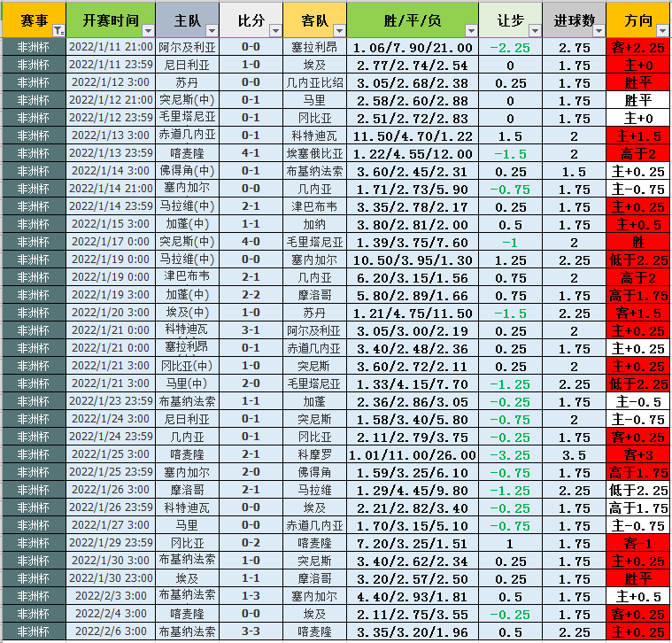The height and width of the screenshot is (643, 672).
Task: Select the white direction cell 低于2.25
Action: [638, 490]
